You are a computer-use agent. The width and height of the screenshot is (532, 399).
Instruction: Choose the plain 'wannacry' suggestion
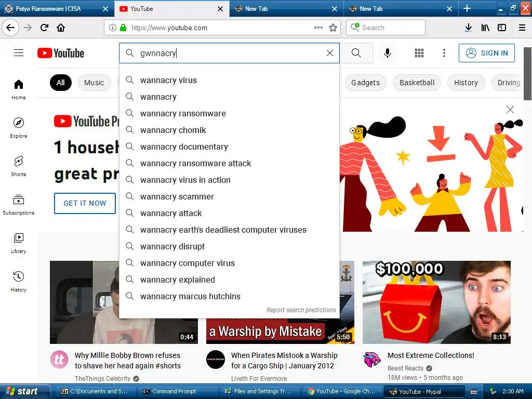point(229,97)
